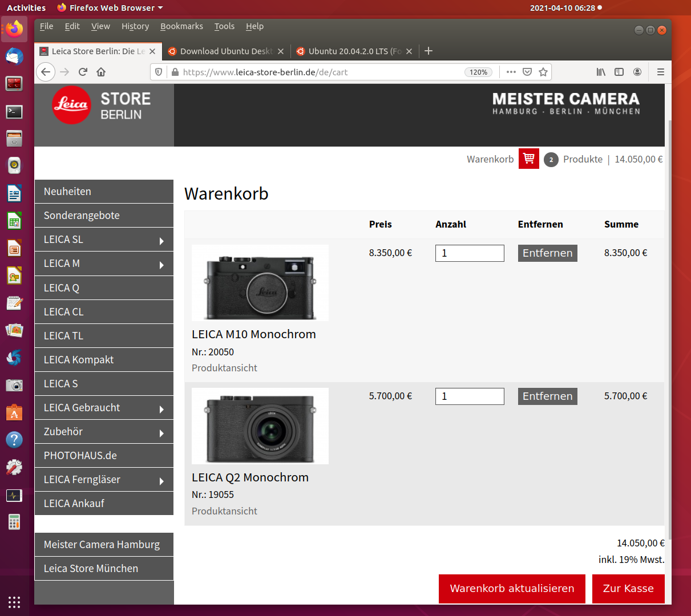Open the Bookmarks menu
Viewport: 691px width, 616px height.
point(181,26)
